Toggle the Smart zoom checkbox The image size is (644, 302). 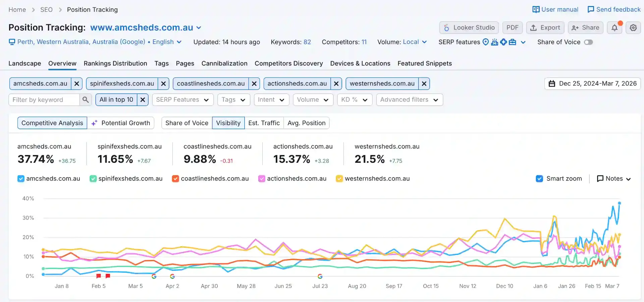click(x=539, y=179)
